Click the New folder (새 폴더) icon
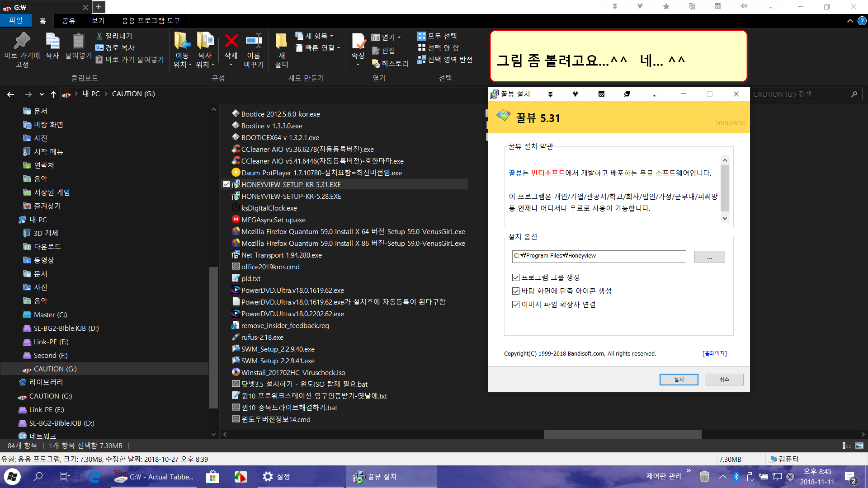This screenshot has width=868, height=488. tap(281, 41)
